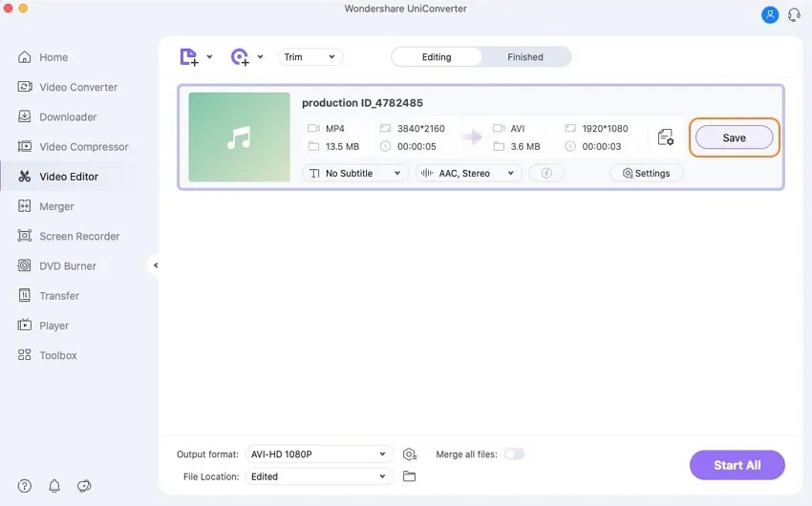Click the customer support headset icon
Image resolution: width=812 pixels, height=506 pixels.
pos(795,14)
